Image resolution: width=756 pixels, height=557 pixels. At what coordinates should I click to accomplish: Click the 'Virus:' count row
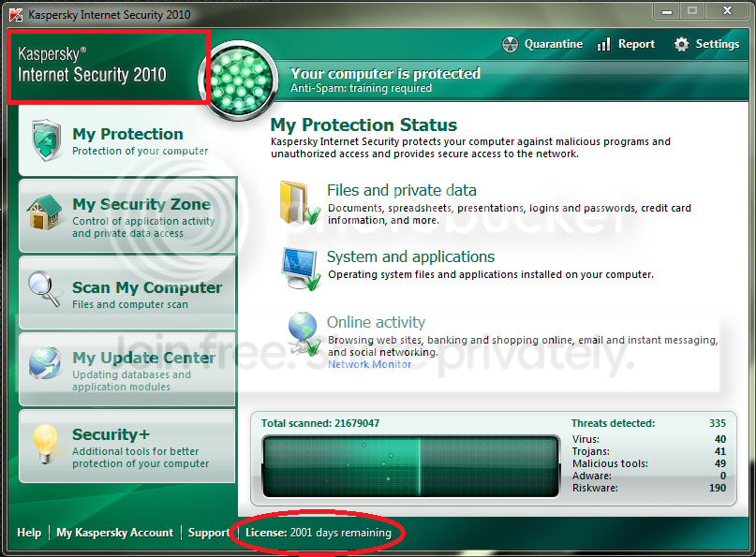(649, 439)
